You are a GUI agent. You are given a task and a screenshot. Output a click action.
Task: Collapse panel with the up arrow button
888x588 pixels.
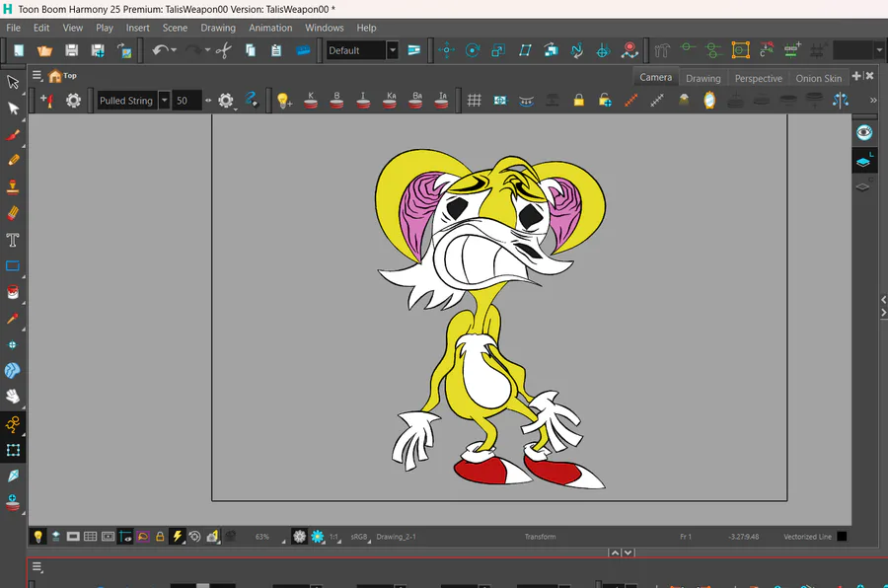click(x=615, y=552)
